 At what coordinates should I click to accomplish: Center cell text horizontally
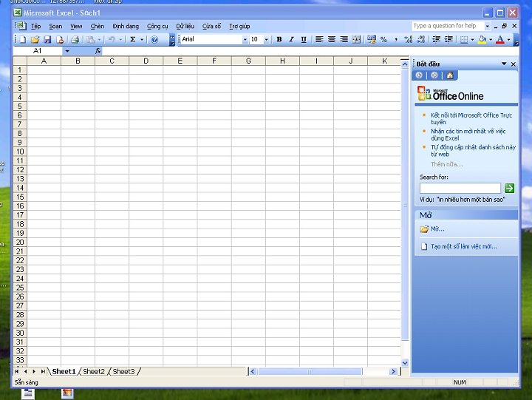[x=332, y=39]
